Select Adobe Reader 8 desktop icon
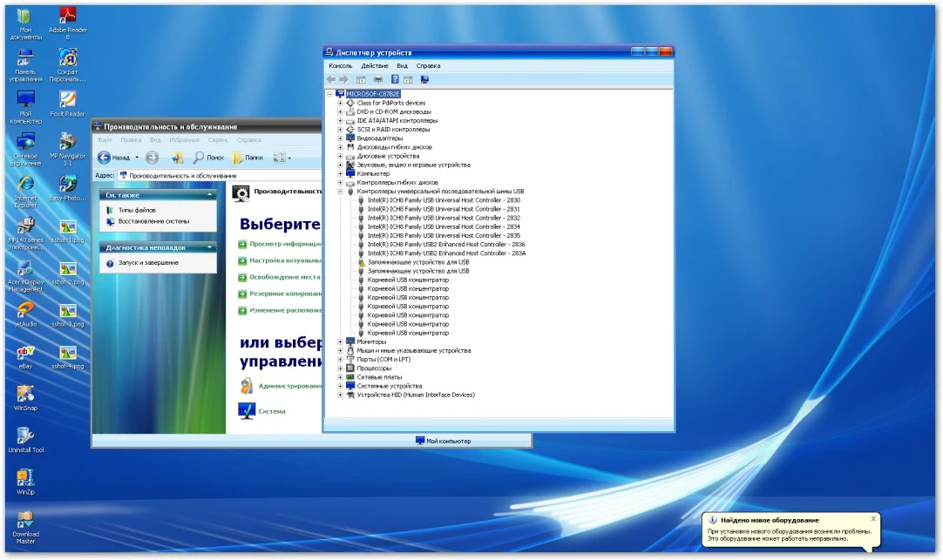The height and width of the screenshot is (560, 943). 67,24
